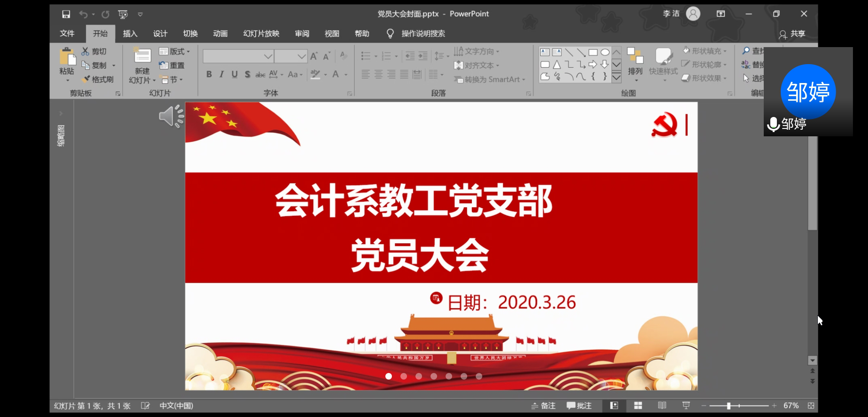This screenshot has height=417, width=868.
Task: Toggle the Notes pane in status bar
Action: (x=543, y=405)
